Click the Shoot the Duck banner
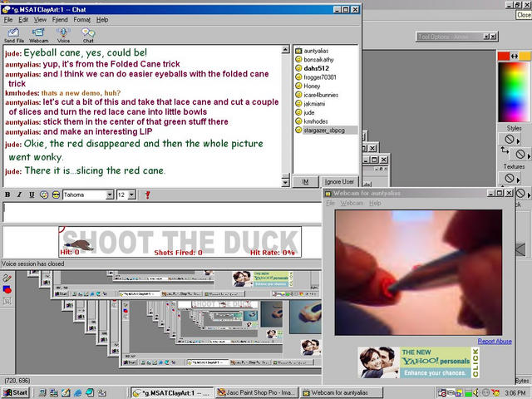 click(180, 242)
